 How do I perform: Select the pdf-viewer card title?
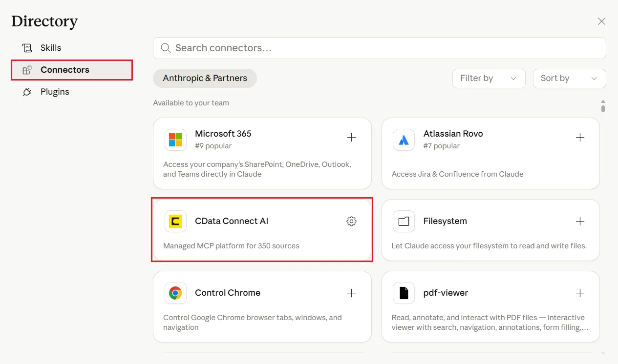point(446,293)
